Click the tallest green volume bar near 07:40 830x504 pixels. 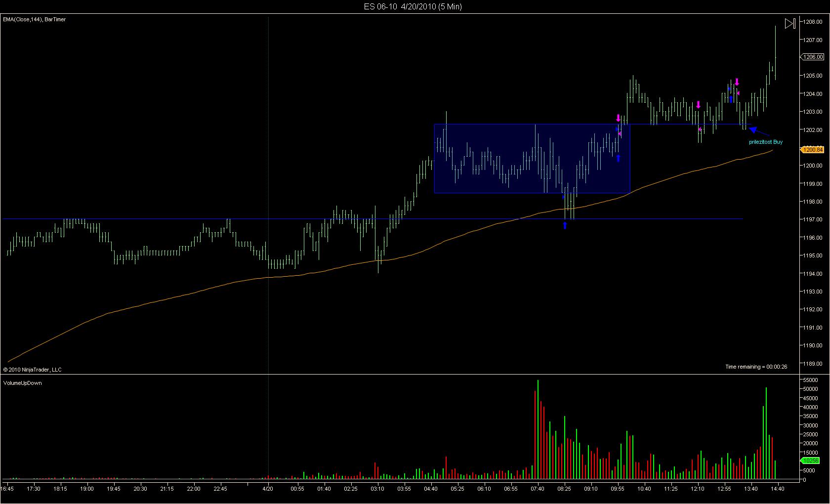[x=538, y=429]
